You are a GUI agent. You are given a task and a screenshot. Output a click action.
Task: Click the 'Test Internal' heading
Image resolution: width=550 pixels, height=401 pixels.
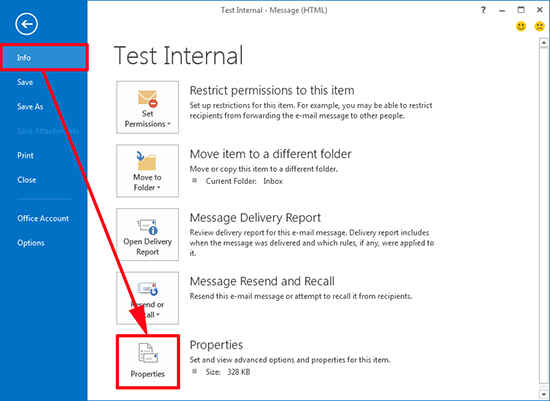[x=179, y=55]
